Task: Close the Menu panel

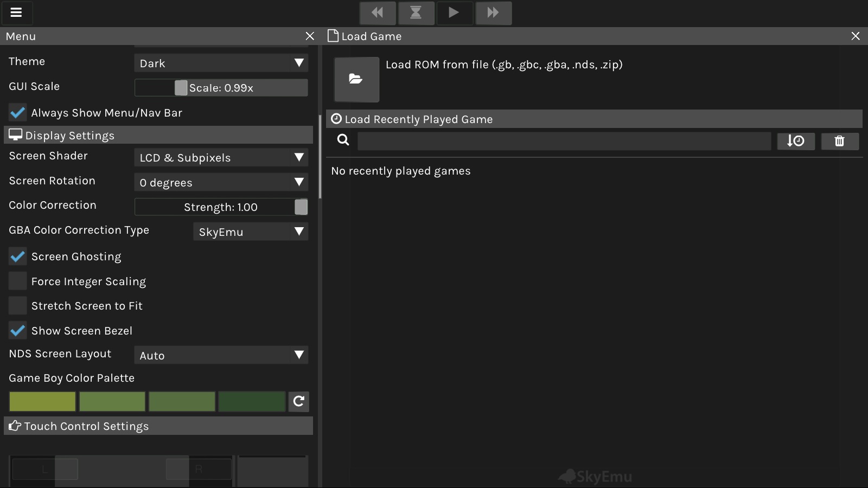Action: (310, 36)
